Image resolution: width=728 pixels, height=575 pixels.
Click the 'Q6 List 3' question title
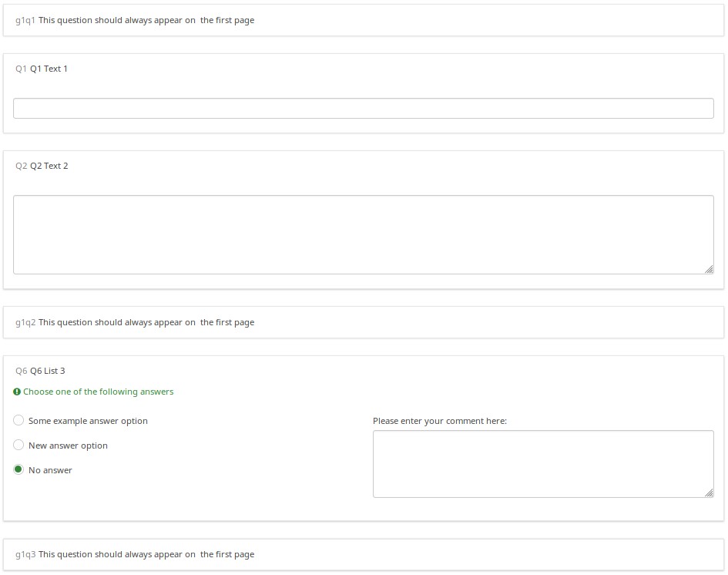47,371
